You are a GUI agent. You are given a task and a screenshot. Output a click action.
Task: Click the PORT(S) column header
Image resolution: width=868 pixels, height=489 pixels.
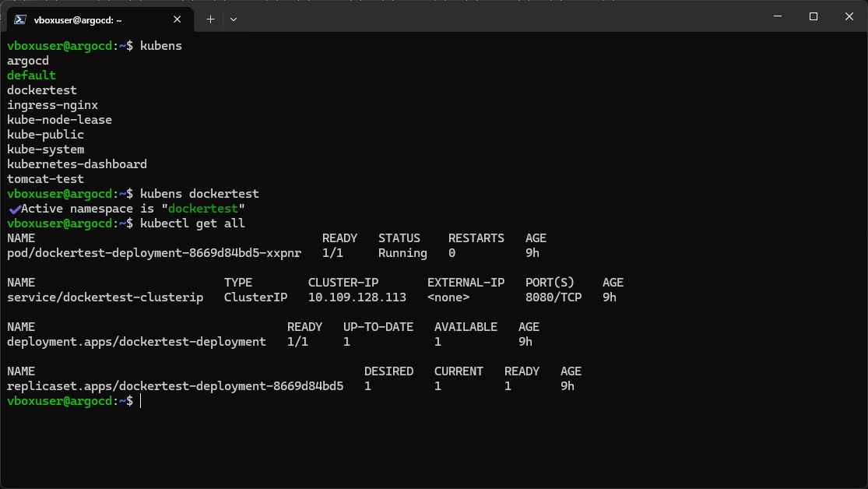point(550,283)
